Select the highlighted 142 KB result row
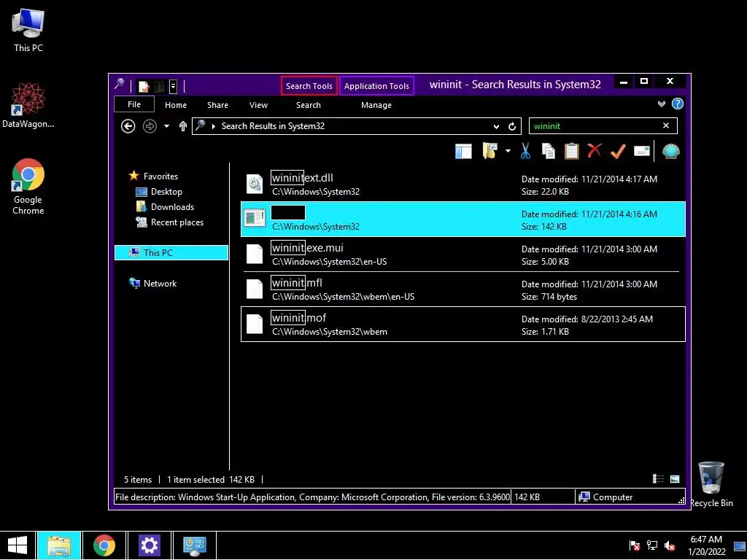747x560 pixels. (x=463, y=219)
